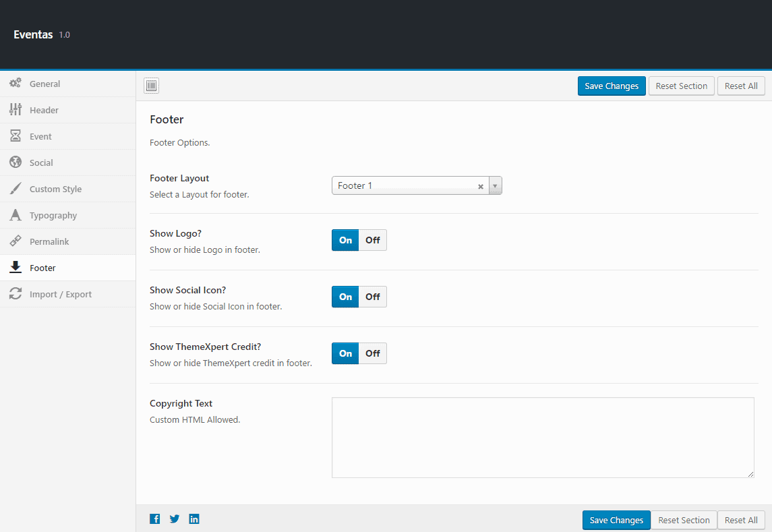This screenshot has height=532, width=772.
Task: Click the Social globe icon
Action: coord(15,162)
